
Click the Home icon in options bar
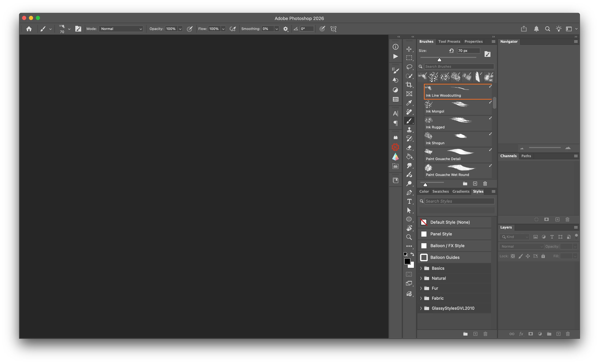click(29, 29)
